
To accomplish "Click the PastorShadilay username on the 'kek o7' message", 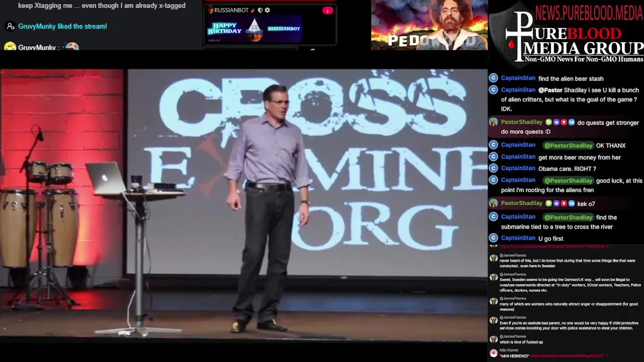I will [x=522, y=203].
